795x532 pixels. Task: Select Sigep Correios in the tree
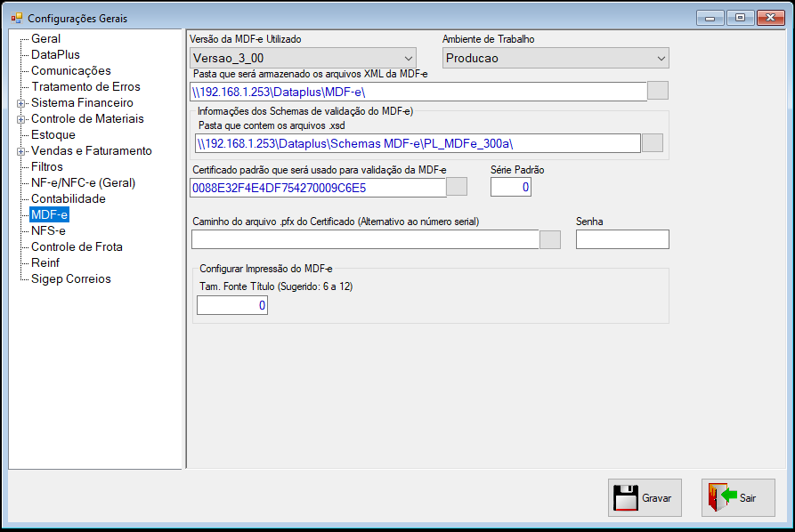click(x=71, y=278)
